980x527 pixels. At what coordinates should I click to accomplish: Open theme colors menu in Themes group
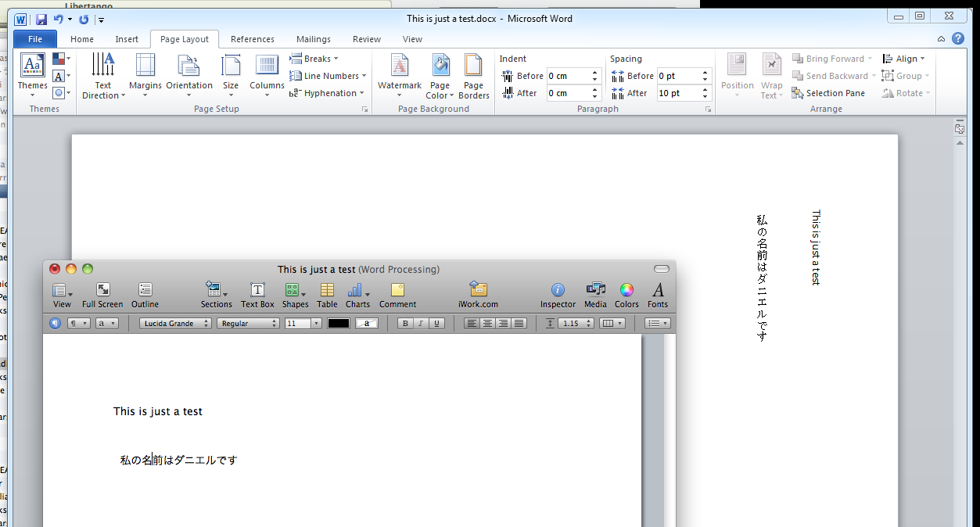[62, 59]
